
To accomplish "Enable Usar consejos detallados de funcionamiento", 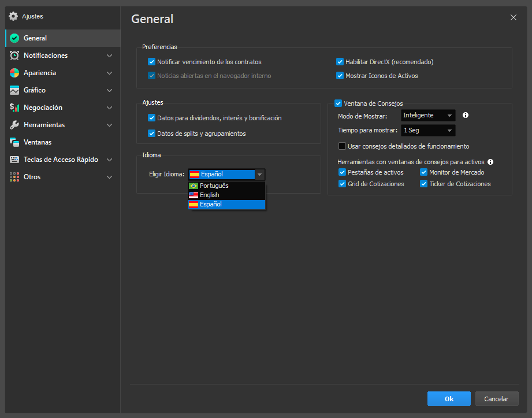I will 343,146.
